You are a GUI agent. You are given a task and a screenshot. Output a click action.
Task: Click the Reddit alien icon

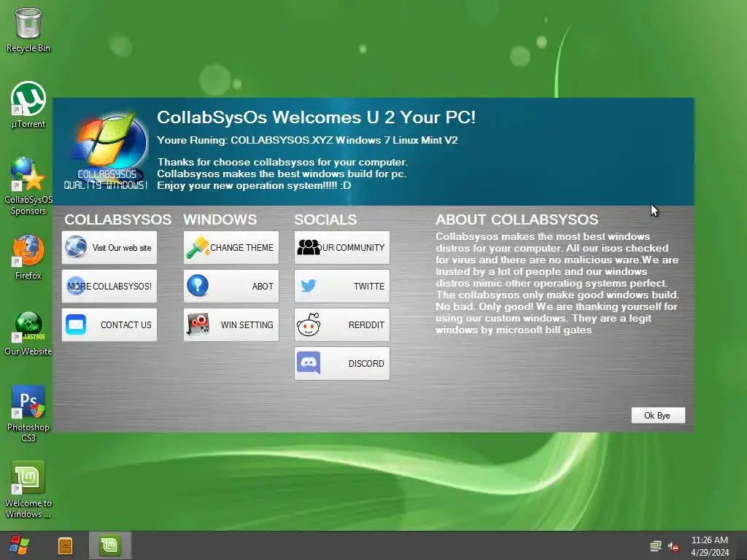tap(309, 324)
